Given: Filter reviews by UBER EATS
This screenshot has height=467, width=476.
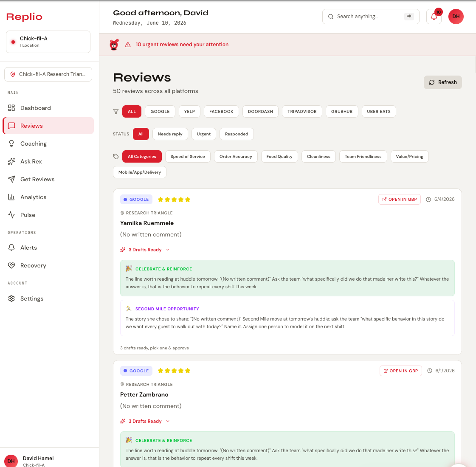Looking at the screenshot, I should [x=379, y=112].
